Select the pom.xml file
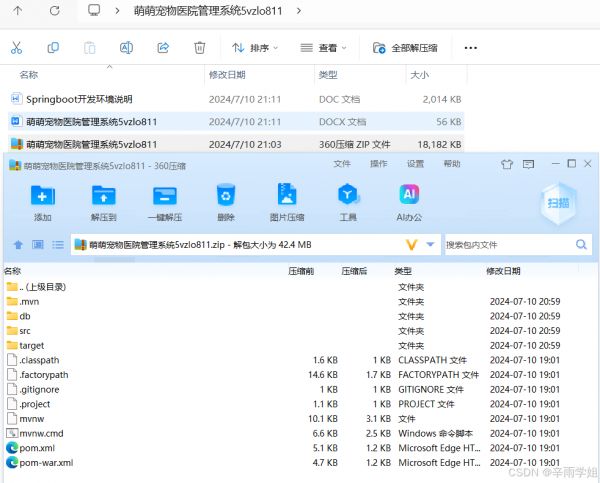600x483 pixels. [31, 448]
